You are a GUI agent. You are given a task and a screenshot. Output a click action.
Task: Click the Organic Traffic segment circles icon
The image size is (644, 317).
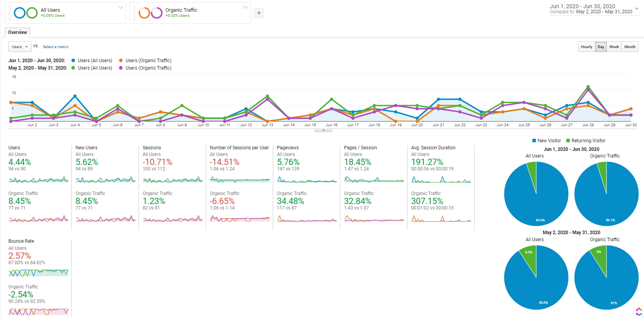click(x=151, y=13)
